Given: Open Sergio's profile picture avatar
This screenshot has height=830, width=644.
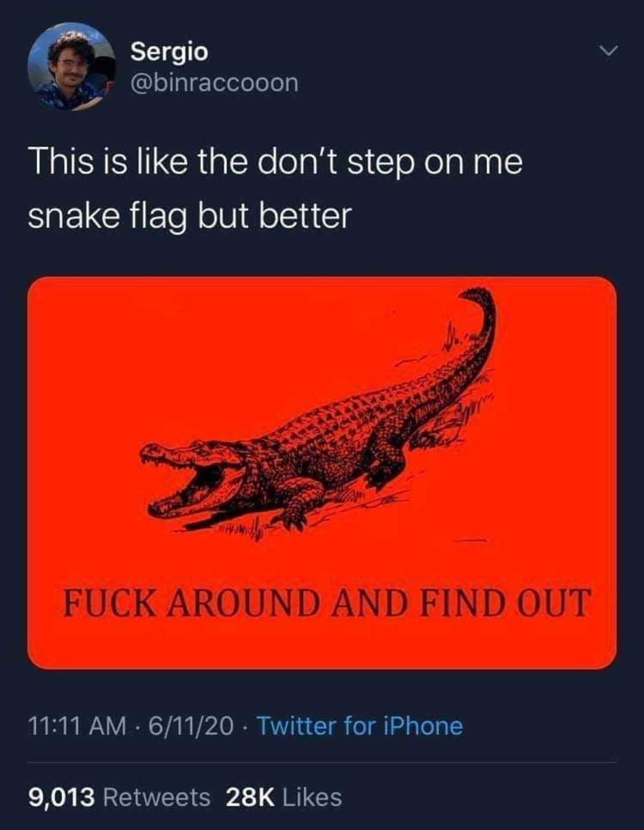Looking at the screenshot, I should tap(71, 66).
